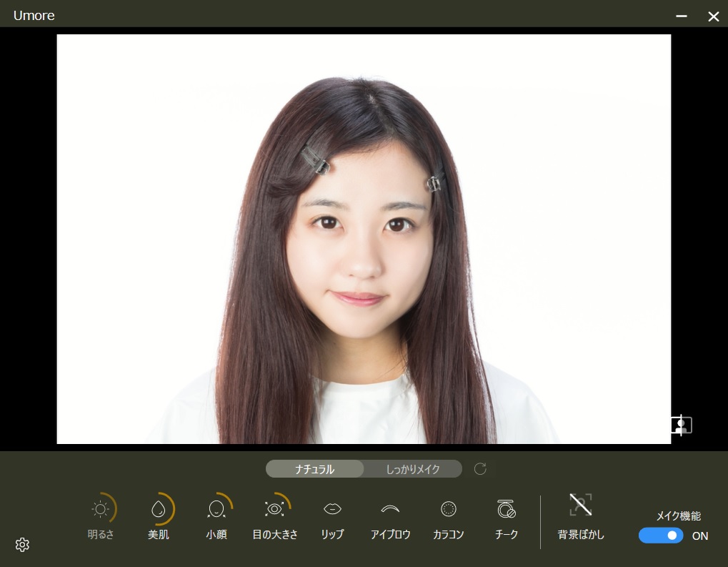Minimize the Umore window
728x567 pixels.
682,16
